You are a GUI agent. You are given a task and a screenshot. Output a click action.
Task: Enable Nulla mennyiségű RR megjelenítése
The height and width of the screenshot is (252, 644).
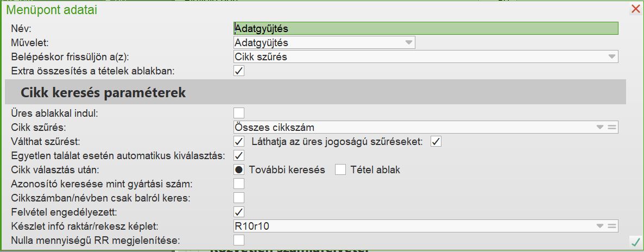tap(238, 240)
